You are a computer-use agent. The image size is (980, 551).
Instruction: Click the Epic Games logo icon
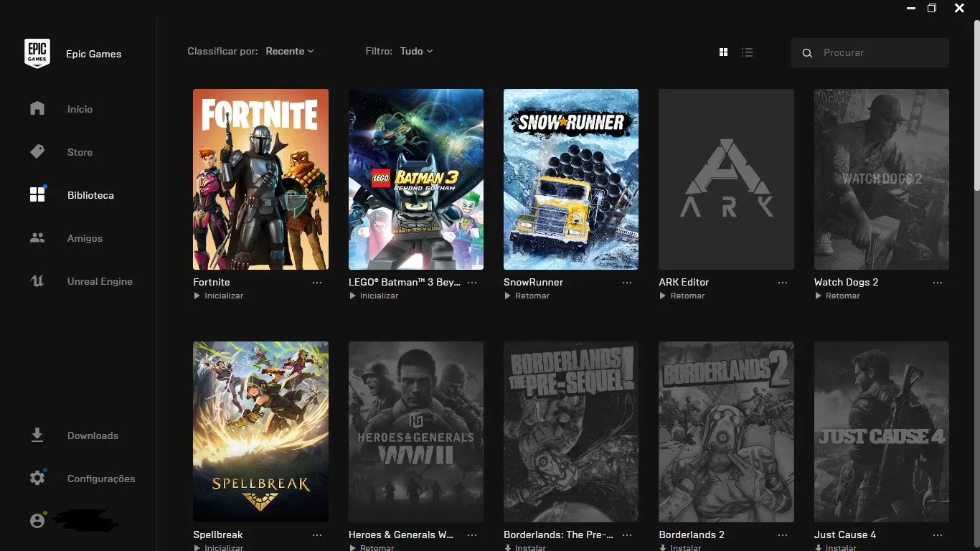pyautogui.click(x=37, y=53)
